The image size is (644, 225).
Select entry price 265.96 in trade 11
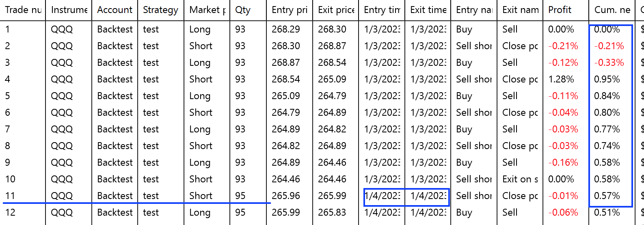[x=286, y=196]
